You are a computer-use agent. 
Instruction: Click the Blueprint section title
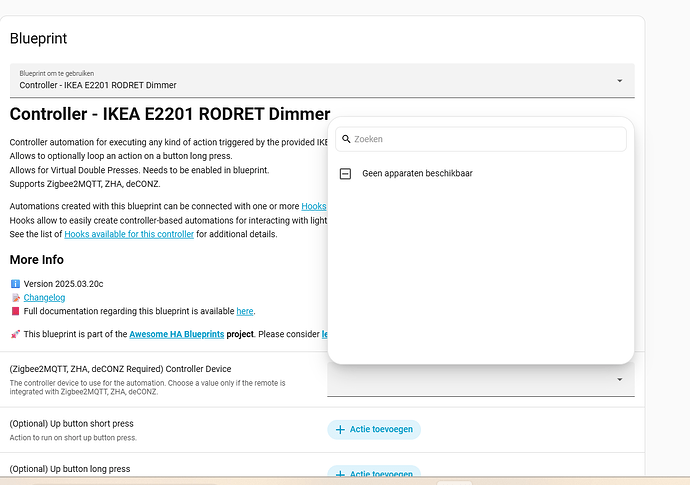(38, 38)
